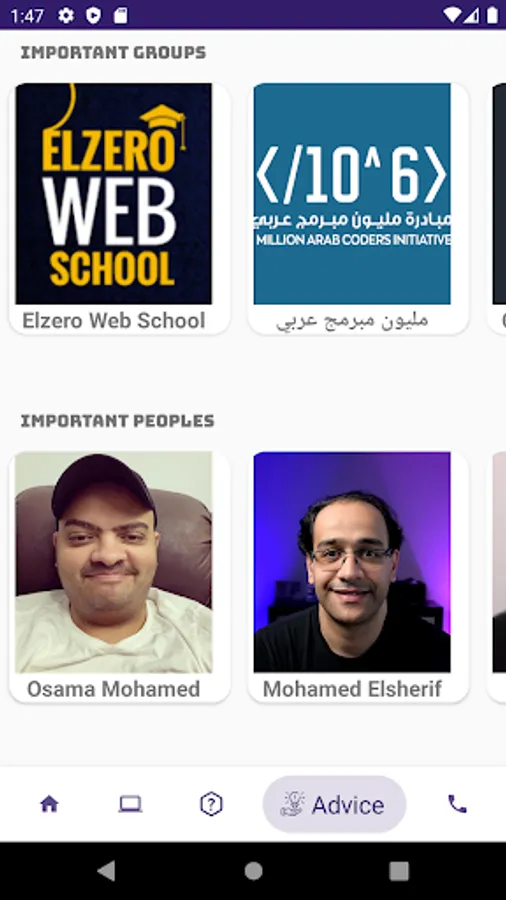This screenshot has height=900, width=506.
Task: Tap the laptop icon in bottom navigation
Action: (130, 804)
